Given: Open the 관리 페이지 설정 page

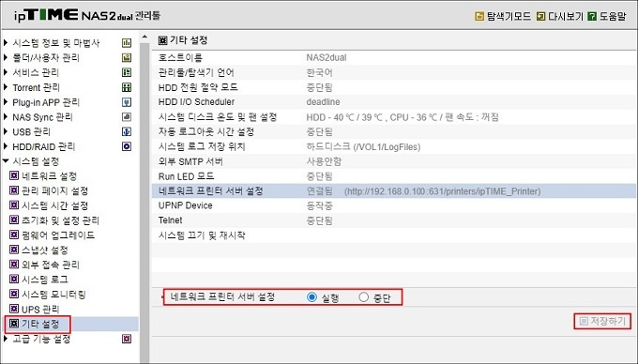Looking at the screenshot, I should (55, 190).
